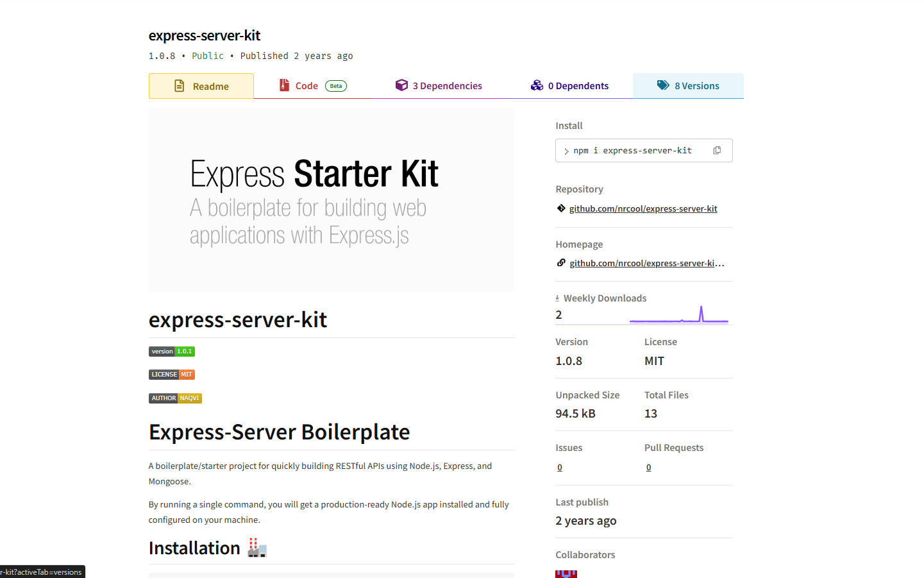Click the Code tab zip-file icon
Screen dimensions: 924x578
tap(284, 85)
